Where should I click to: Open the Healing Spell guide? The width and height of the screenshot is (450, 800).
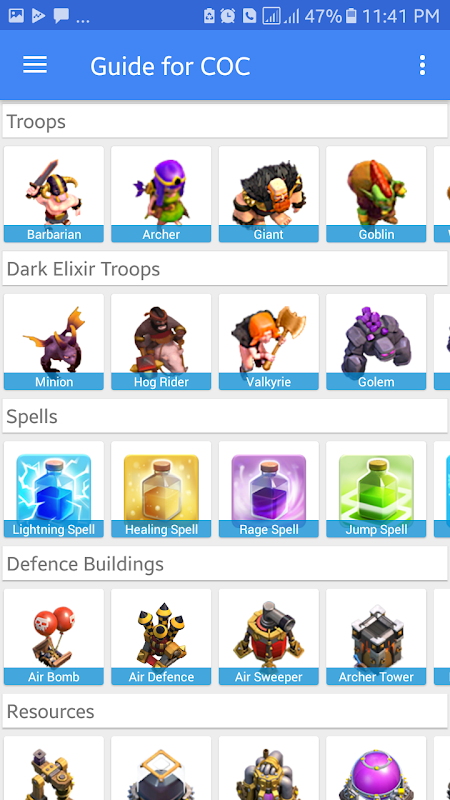161,489
